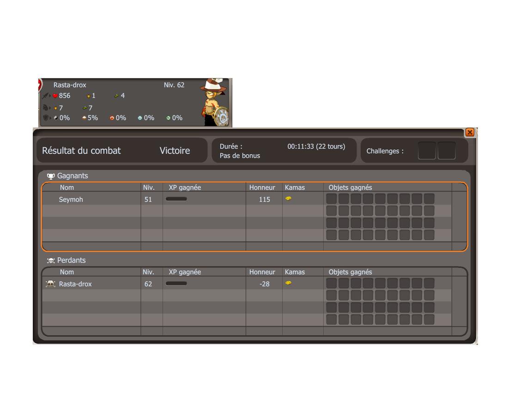The image size is (532, 399).
Task: Click the 856 life points value
Action: click(65, 96)
